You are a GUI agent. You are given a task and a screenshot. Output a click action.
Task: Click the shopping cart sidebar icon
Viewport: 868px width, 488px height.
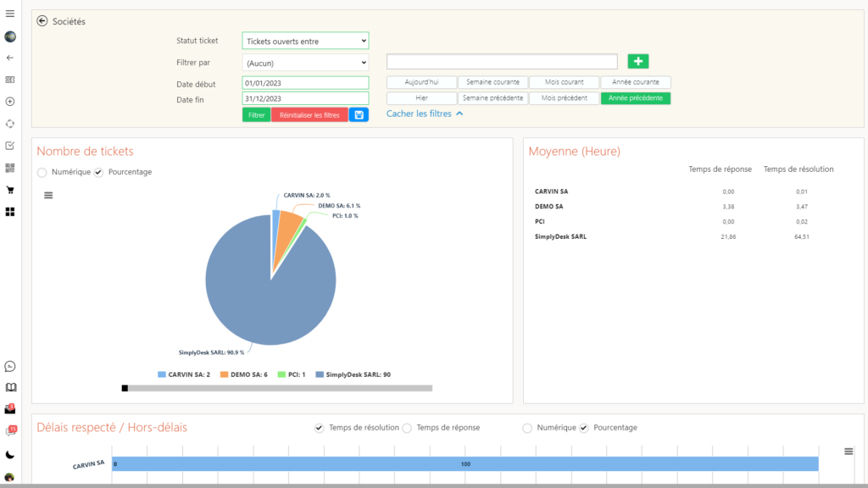(10, 190)
